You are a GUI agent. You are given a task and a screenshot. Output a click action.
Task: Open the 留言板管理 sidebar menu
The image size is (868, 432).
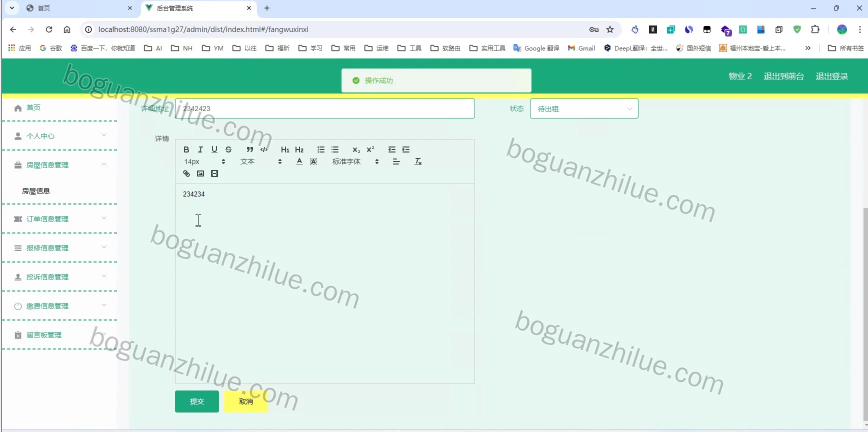pyautogui.click(x=59, y=335)
